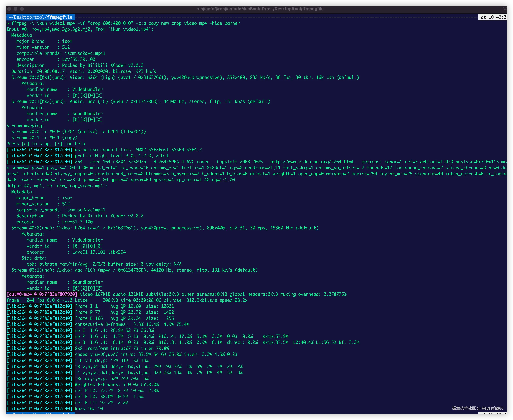
Task: Click the ~/Desktop/tool/ffmpegfile prompt path segment
Action: pos(40,17)
